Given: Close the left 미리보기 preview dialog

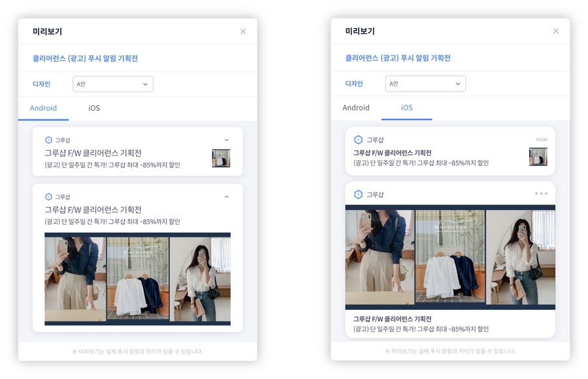Looking at the screenshot, I should click(243, 31).
